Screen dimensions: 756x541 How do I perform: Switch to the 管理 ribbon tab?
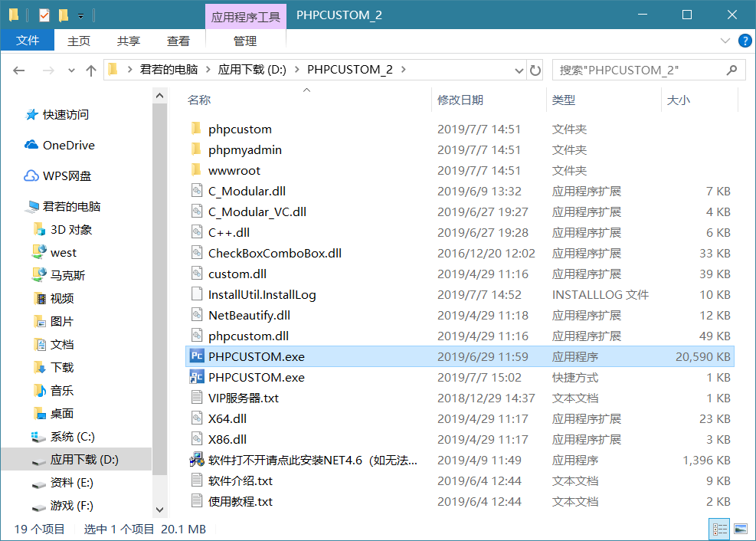[x=245, y=41]
